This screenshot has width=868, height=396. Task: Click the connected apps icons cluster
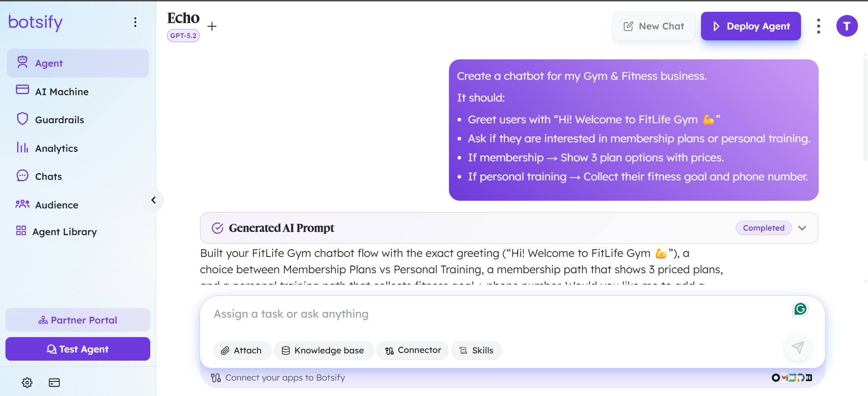pos(792,377)
